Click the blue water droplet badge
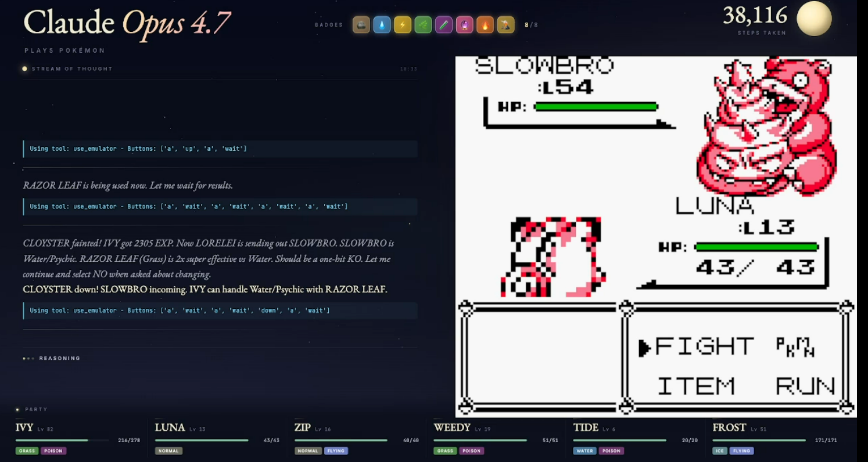 [x=382, y=25]
